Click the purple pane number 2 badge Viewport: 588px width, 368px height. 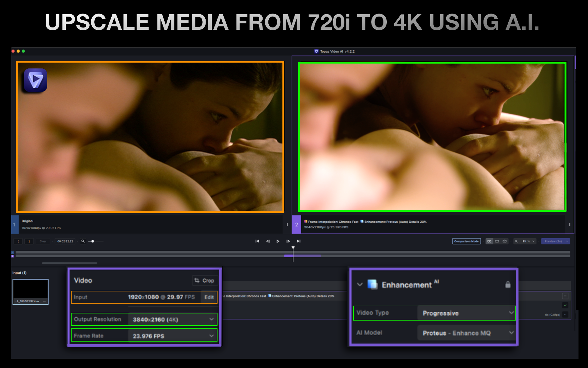coord(296,225)
